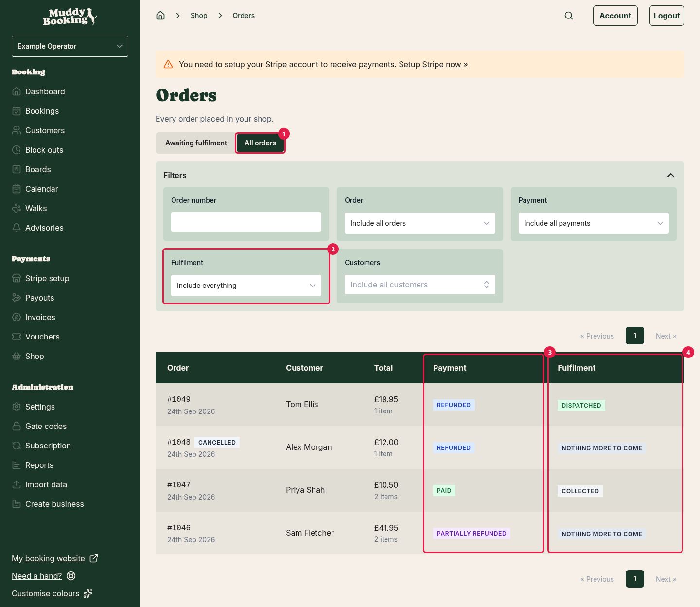Open Stripe setup page
Image resolution: width=700 pixels, height=607 pixels.
click(47, 278)
